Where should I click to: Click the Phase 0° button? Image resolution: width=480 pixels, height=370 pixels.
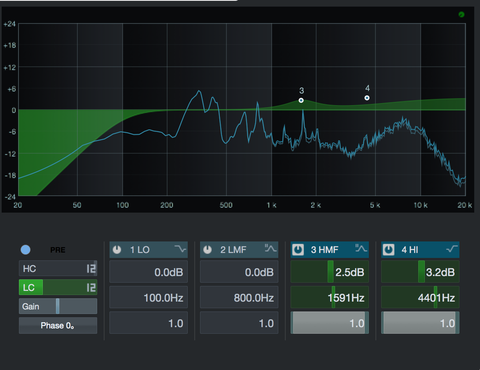58,326
